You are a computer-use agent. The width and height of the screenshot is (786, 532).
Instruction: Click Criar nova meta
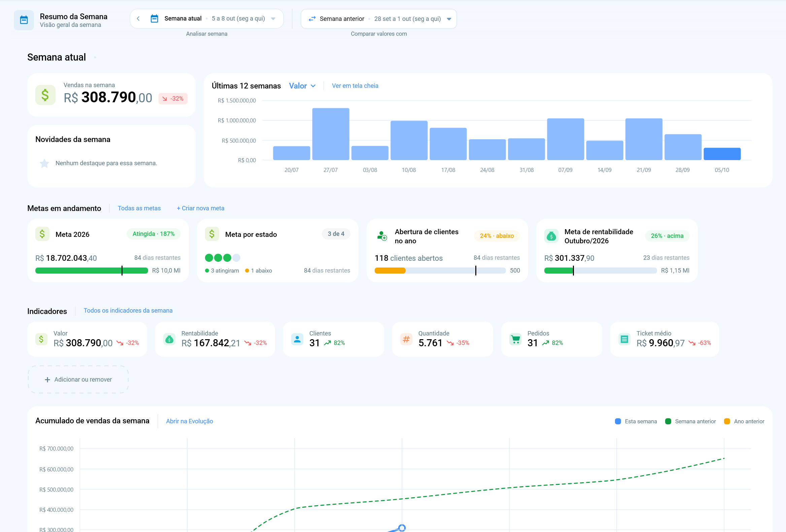coord(201,208)
